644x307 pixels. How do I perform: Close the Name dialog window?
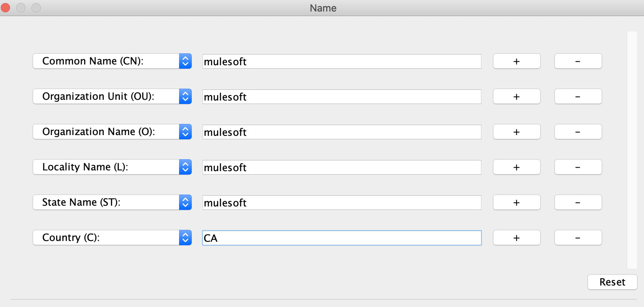5,8
